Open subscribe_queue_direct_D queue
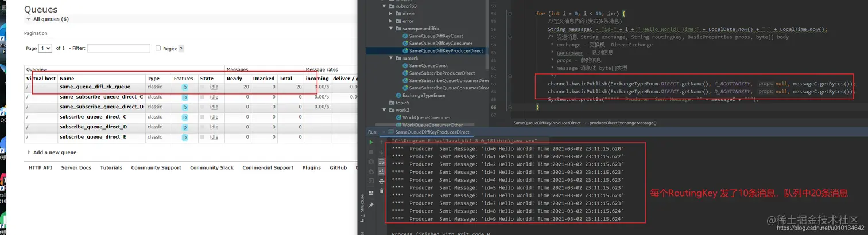This screenshot has height=235, width=868. click(x=93, y=127)
